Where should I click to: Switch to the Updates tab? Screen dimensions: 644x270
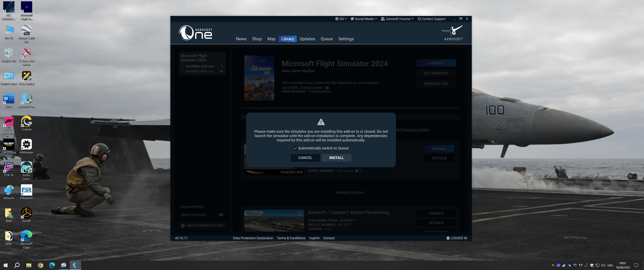pyautogui.click(x=307, y=39)
